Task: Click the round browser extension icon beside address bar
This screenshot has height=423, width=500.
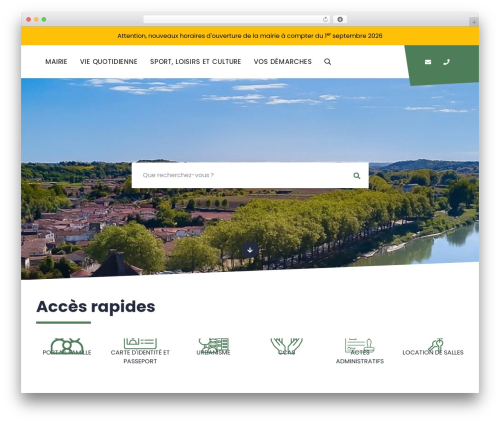Action: (x=340, y=19)
